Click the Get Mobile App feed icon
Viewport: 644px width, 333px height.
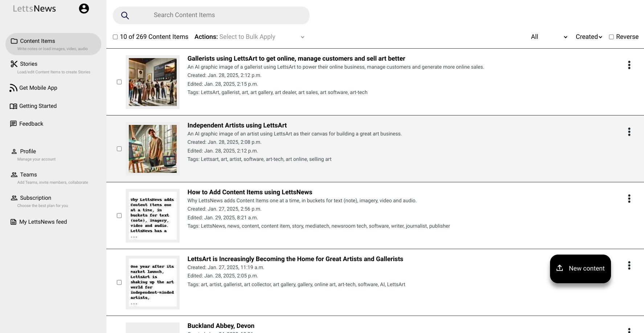click(13, 88)
